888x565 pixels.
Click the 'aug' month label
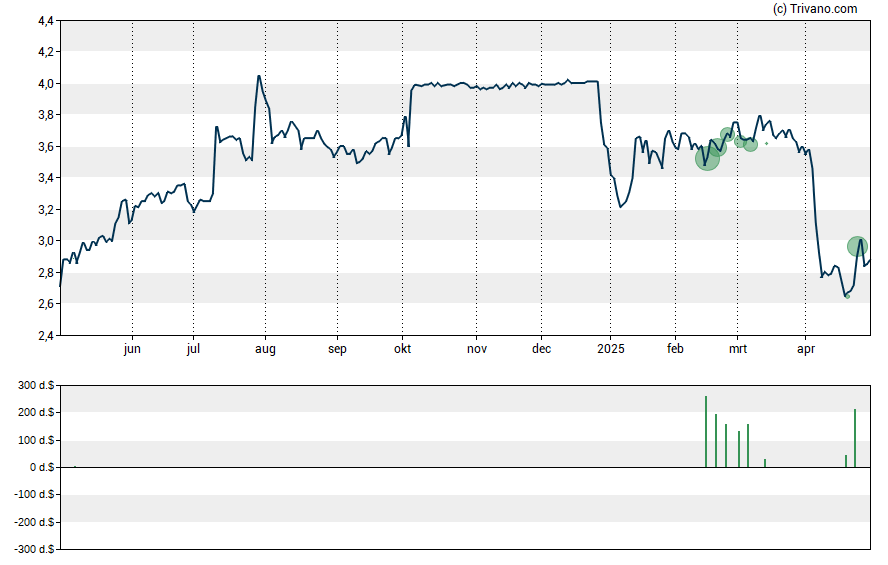pyautogui.click(x=265, y=349)
